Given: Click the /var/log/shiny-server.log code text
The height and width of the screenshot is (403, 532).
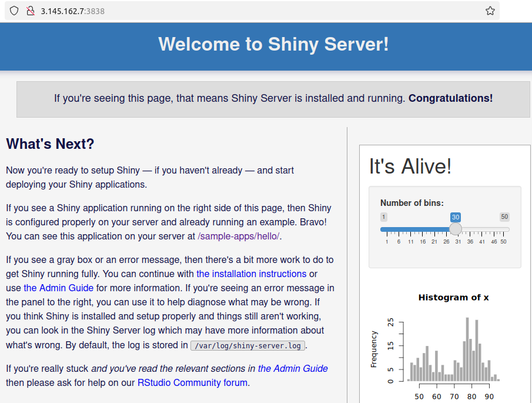Looking at the screenshot, I should [x=247, y=345].
